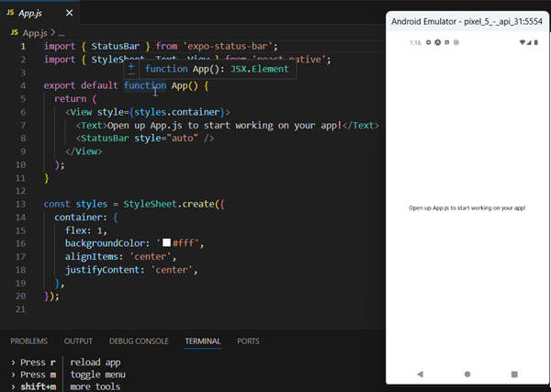Tap the Android recents square button
This screenshot has width=551, height=392.
pos(514,374)
